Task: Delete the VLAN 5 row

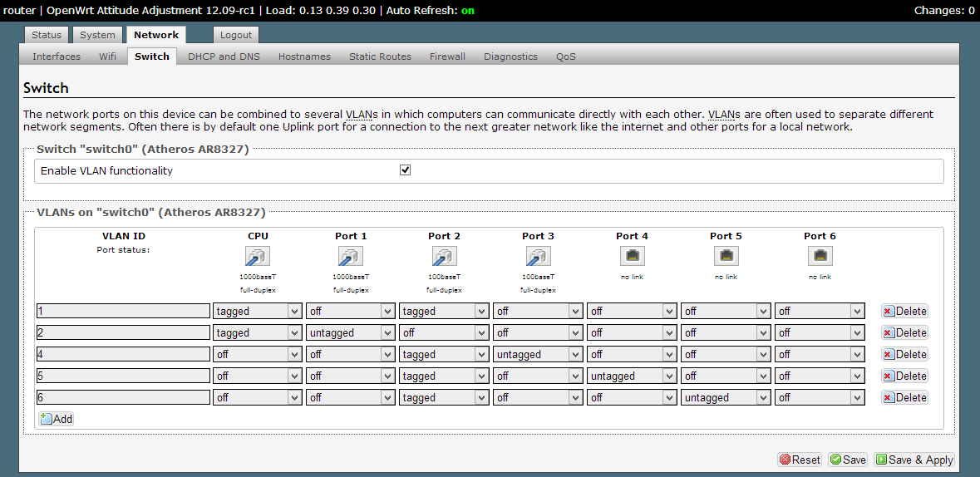Action: [904, 376]
